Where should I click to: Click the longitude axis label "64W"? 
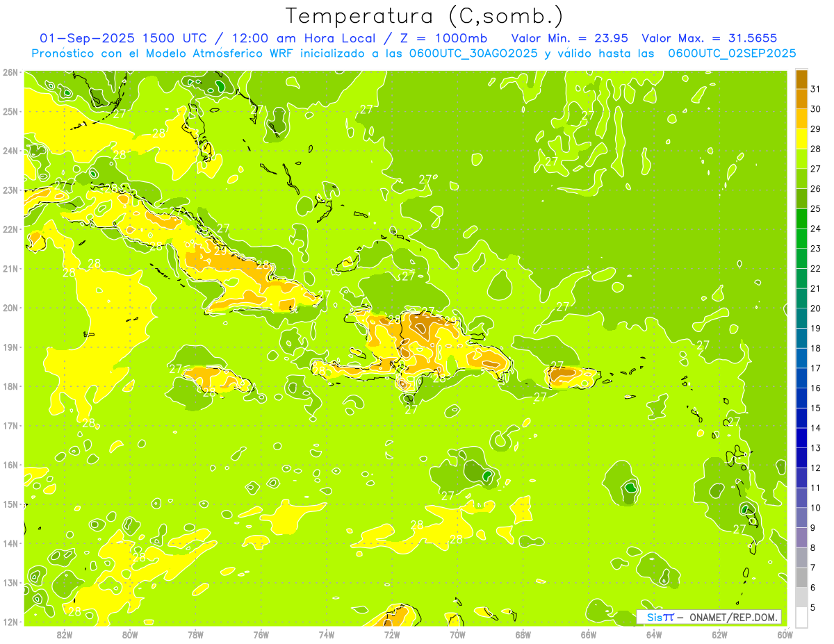654,634
